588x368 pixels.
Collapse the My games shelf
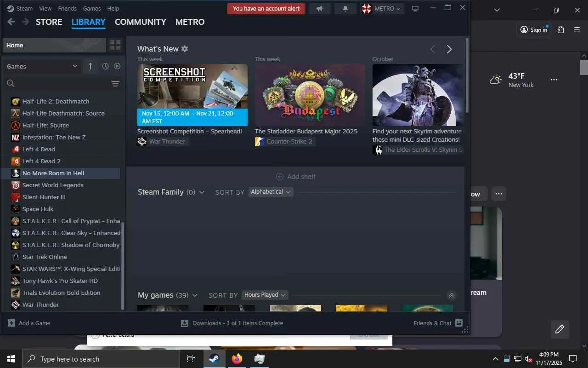[x=451, y=295]
